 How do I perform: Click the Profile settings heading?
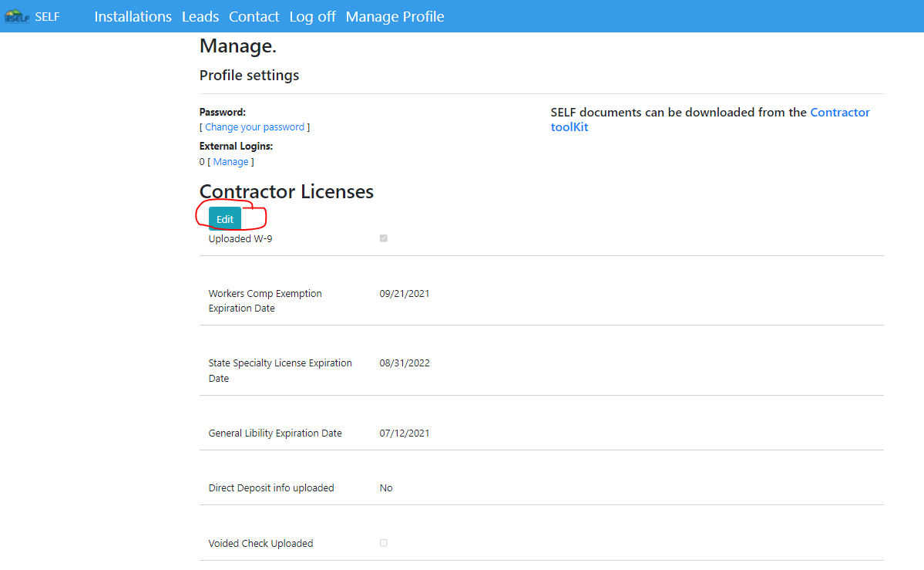249,75
